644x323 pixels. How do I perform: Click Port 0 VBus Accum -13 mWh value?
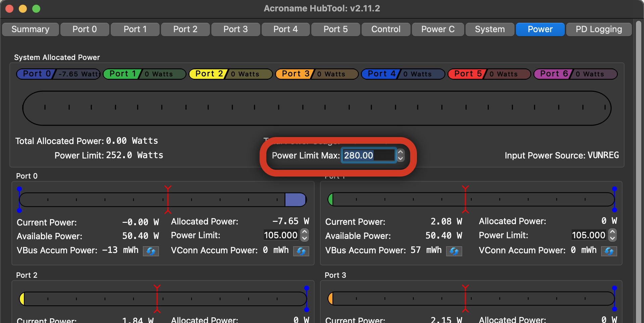(x=120, y=250)
